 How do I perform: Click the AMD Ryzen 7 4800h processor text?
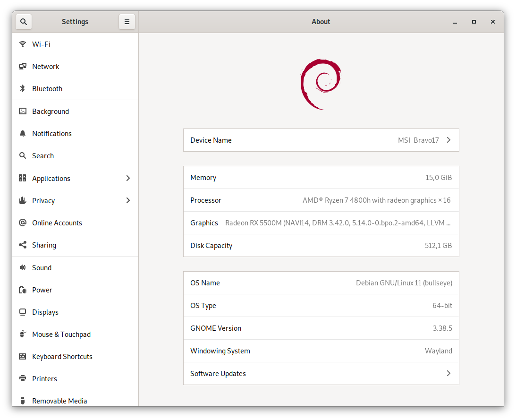pyautogui.click(x=376, y=200)
